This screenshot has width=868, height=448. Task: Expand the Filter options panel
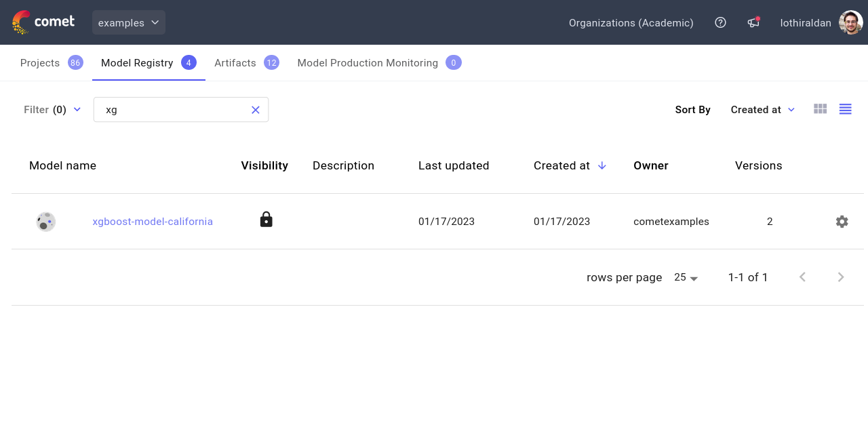[52, 109]
